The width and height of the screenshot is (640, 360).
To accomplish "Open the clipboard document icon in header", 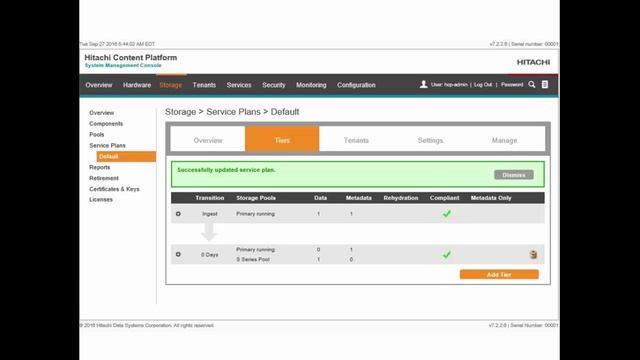I will tap(545, 84).
